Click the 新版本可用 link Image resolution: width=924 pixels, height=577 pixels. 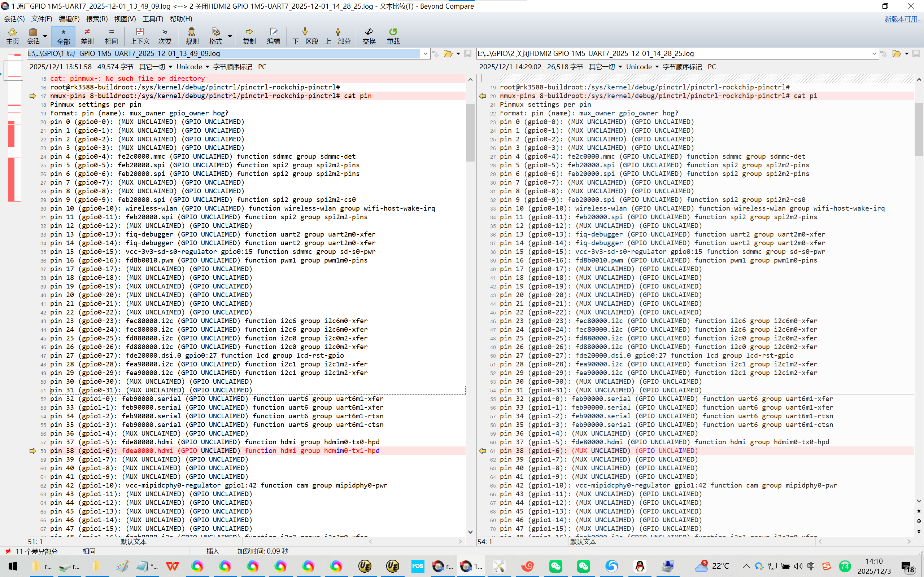[x=903, y=19]
